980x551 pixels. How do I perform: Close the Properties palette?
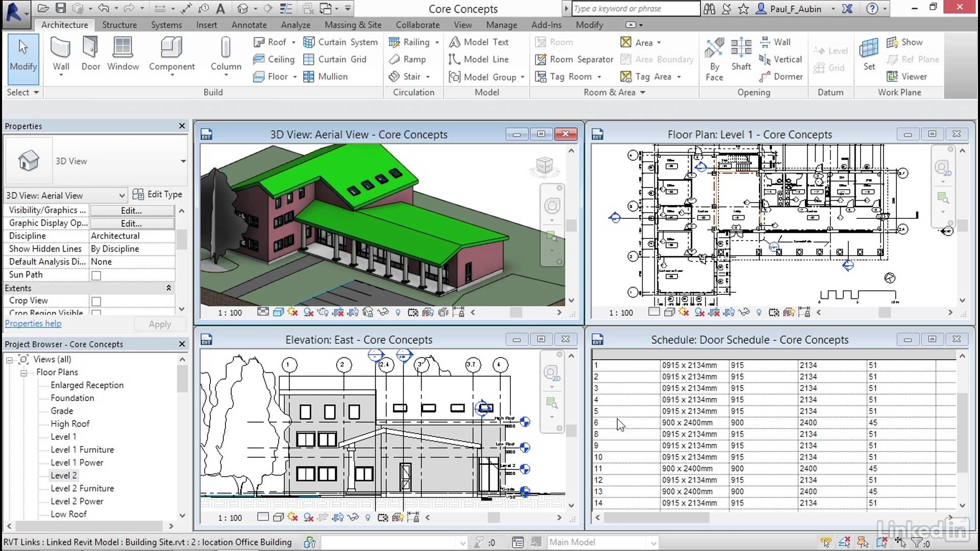(x=182, y=126)
